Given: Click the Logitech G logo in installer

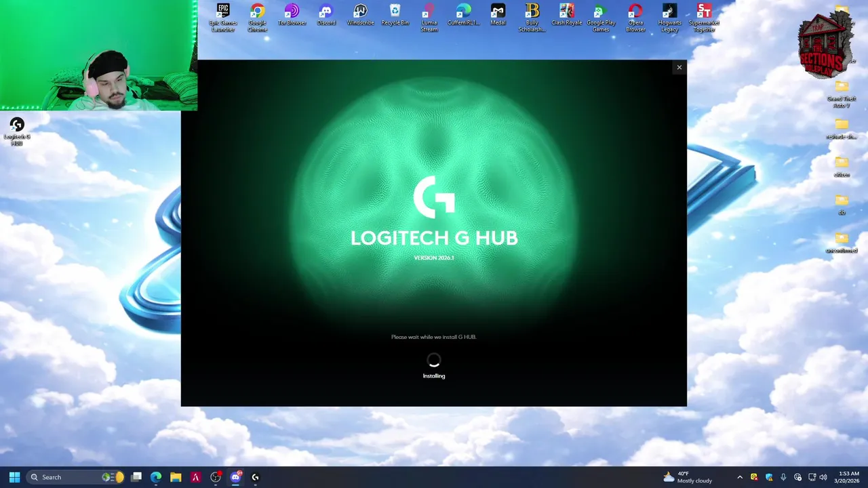Looking at the screenshot, I should pos(434,197).
